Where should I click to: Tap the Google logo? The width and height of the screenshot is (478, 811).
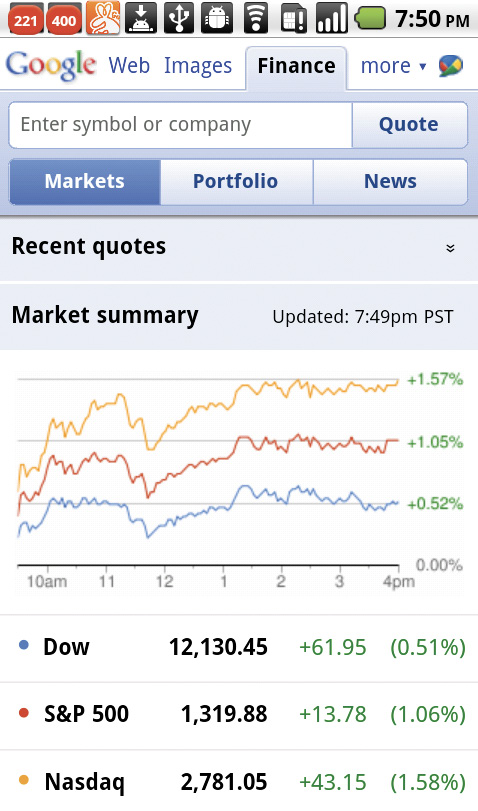coord(51,66)
